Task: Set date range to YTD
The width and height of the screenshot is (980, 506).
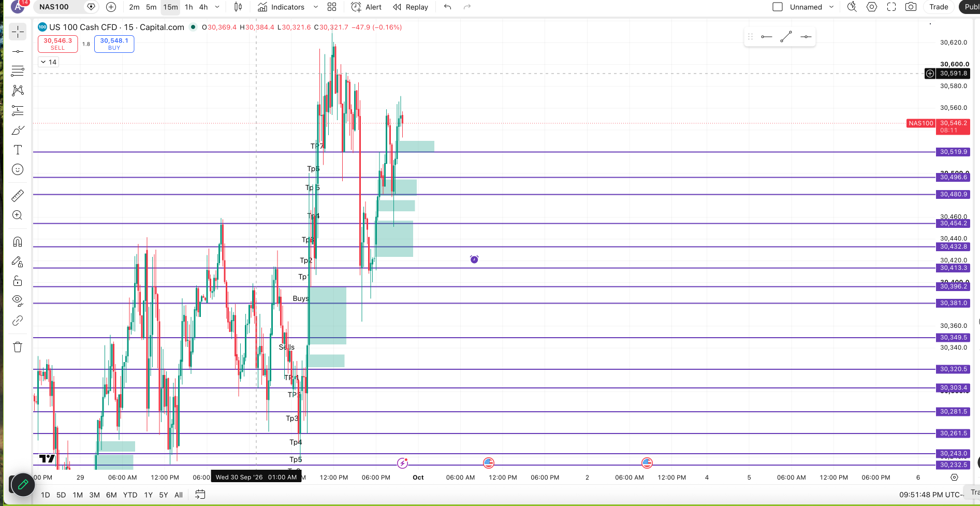Action: point(130,495)
